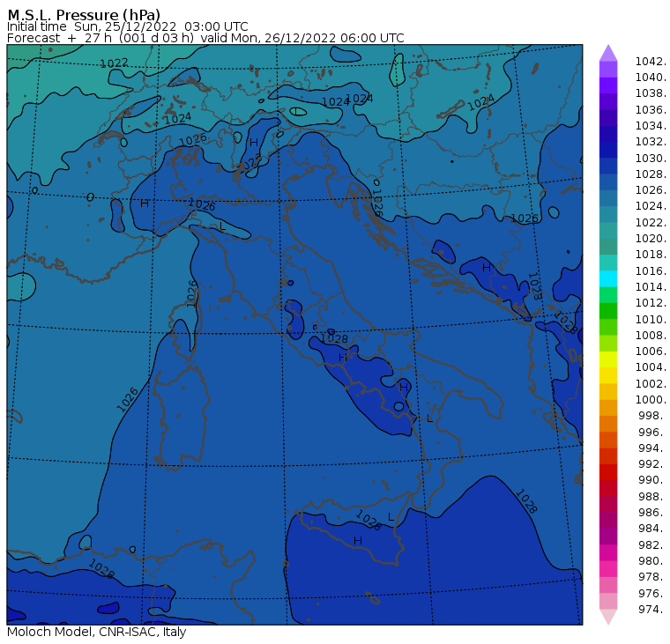Click the 'Initial time Sun, 25/12/2022 03:00 UTC' line

click(127, 26)
